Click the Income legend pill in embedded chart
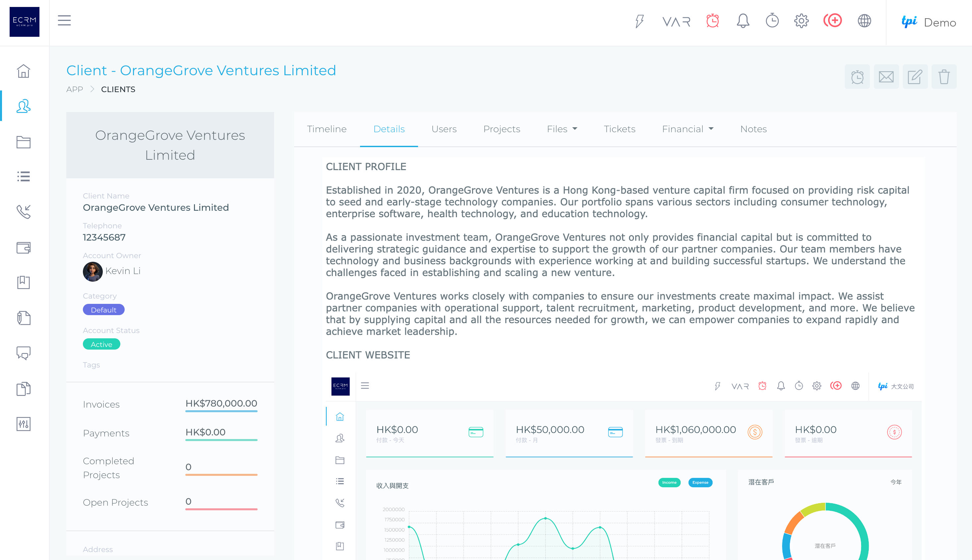The width and height of the screenshot is (972, 560). click(669, 482)
